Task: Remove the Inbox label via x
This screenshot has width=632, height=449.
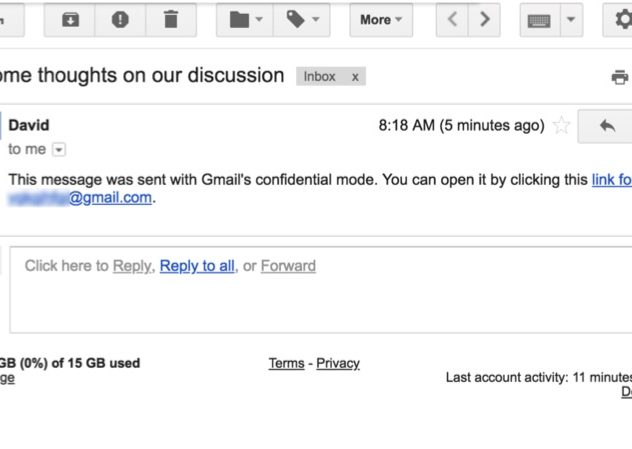Action: coord(354,77)
